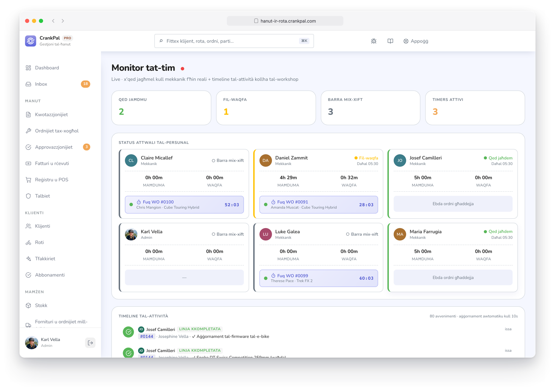This screenshot has width=555, height=392.
Task: Click the LINJA KKOMPLETATA tag in first timeline entry
Action: pos(200,329)
